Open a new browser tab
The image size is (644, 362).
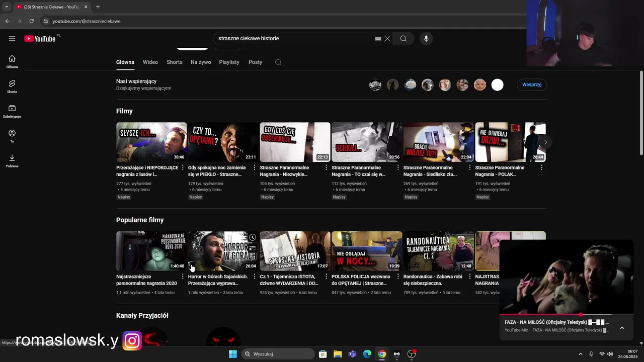pos(98,7)
